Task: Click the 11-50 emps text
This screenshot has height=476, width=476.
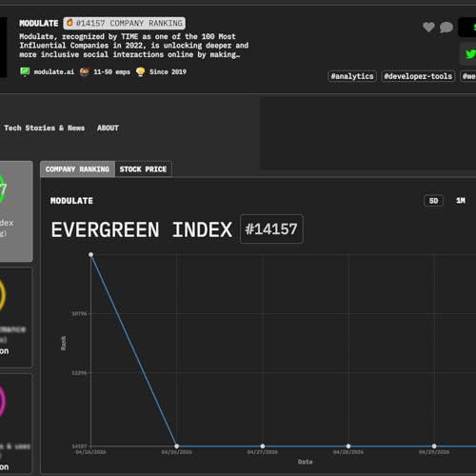Action: click(x=111, y=72)
